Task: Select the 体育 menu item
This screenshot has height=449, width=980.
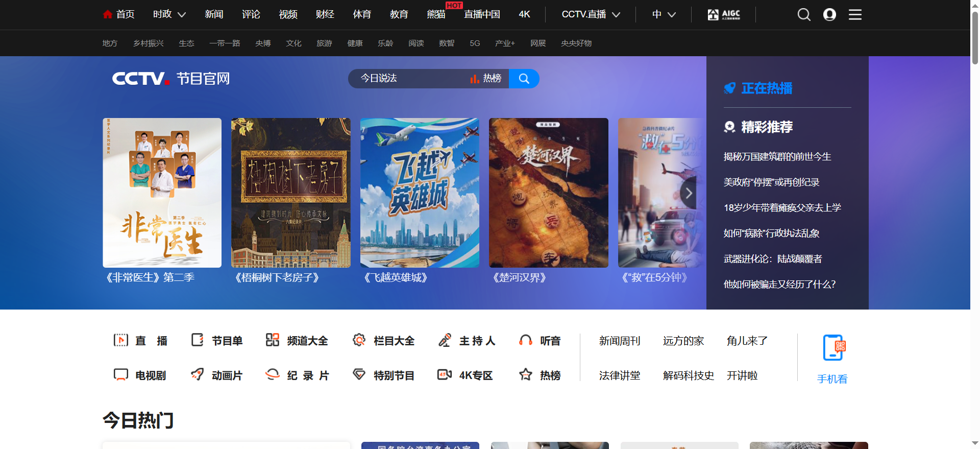Action: click(x=362, y=14)
